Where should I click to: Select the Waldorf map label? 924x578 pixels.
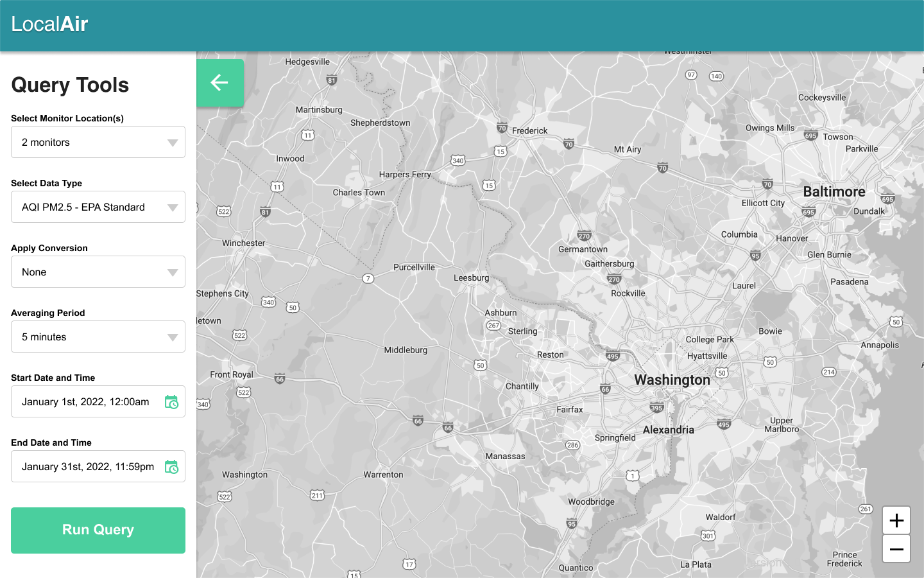tap(721, 518)
